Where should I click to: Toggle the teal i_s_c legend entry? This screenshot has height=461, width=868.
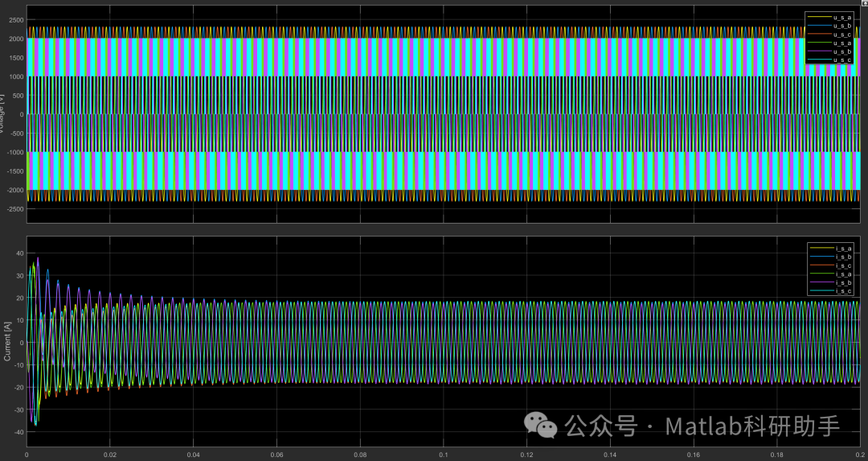coord(830,291)
